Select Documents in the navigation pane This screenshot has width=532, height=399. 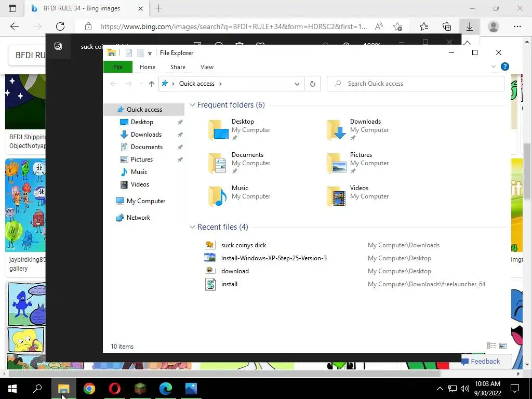(147, 147)
